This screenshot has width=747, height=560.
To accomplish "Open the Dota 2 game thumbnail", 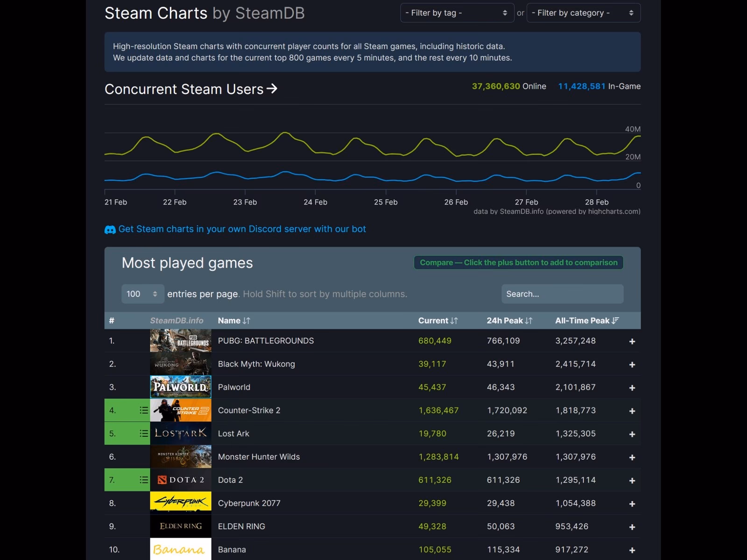I will pyautogui.click(x=181, y=480).
